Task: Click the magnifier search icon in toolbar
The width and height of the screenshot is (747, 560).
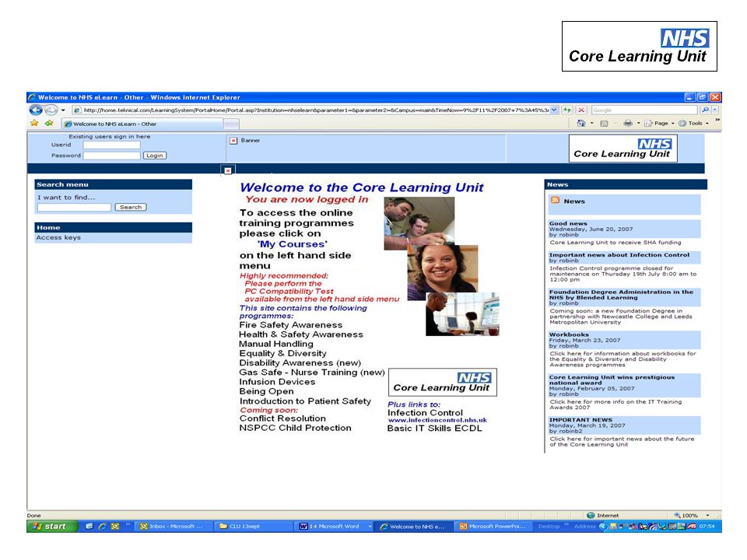Action: pos(705,110)
